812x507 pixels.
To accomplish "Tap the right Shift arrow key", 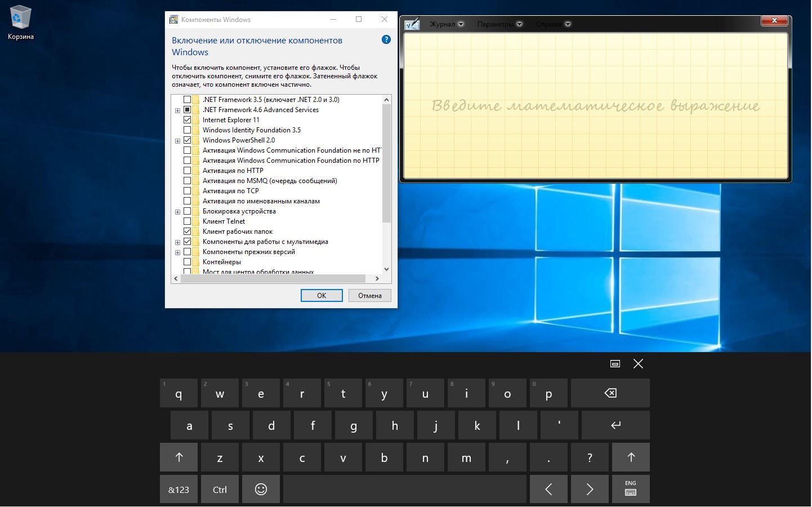I will pyautogui.click(x=631, y=457).
